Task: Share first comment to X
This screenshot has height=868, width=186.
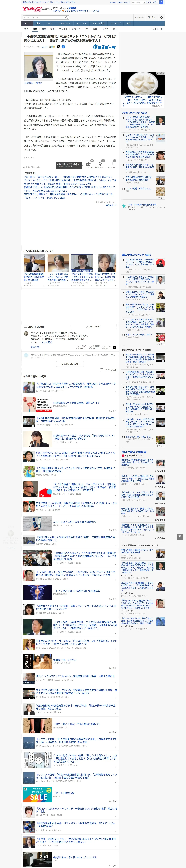Action: click(x=115, y=347)
